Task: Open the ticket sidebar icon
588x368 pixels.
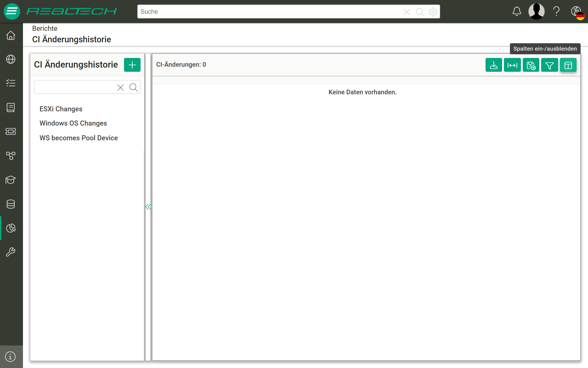Action: tap(11, 131)
